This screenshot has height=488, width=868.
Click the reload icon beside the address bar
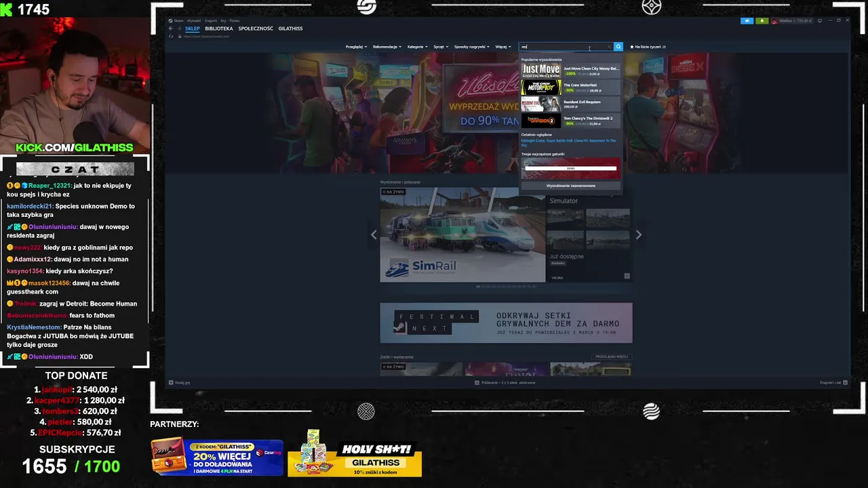171,36
